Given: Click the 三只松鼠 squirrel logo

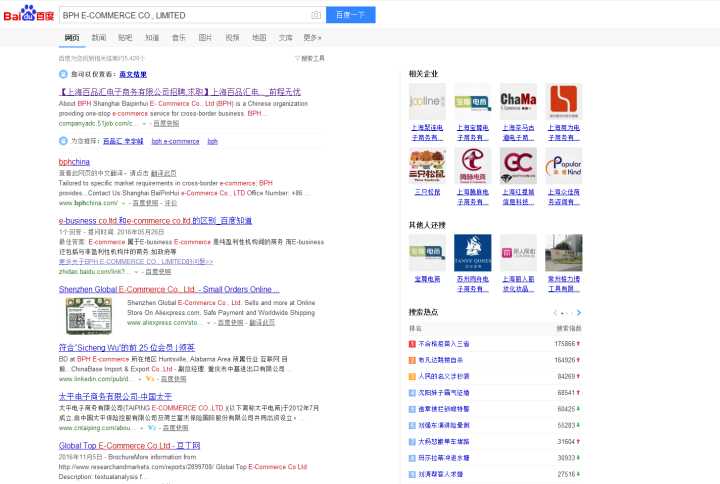Looking at the screenshot, I should tap(427, 163).
